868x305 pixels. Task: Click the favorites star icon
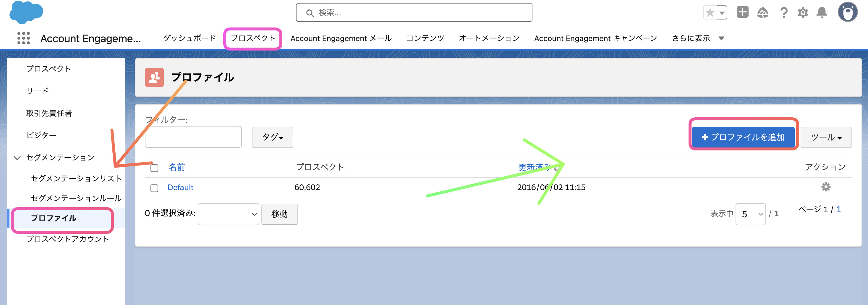[710, 13]
